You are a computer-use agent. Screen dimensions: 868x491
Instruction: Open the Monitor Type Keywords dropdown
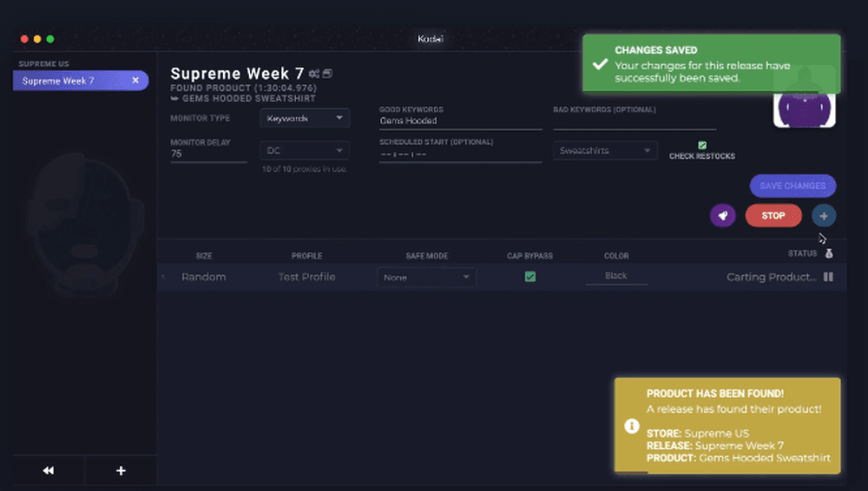pos(305,119)
